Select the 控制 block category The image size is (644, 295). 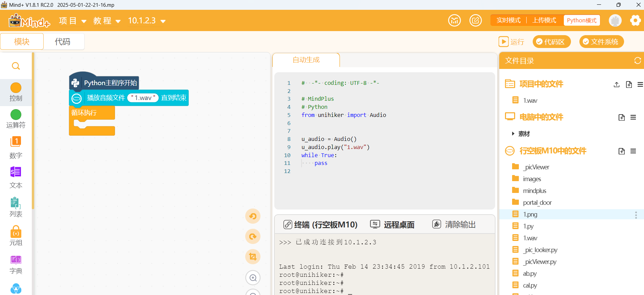click(x=16, y=92)
